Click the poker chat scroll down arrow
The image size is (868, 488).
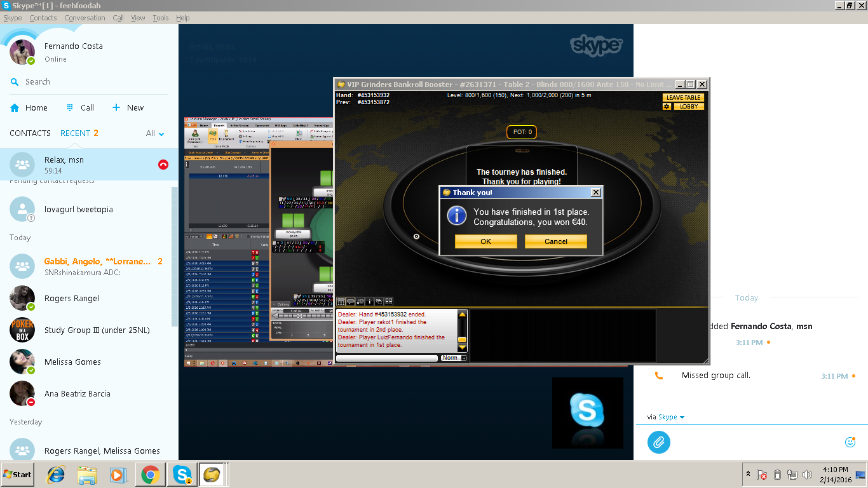463,348
